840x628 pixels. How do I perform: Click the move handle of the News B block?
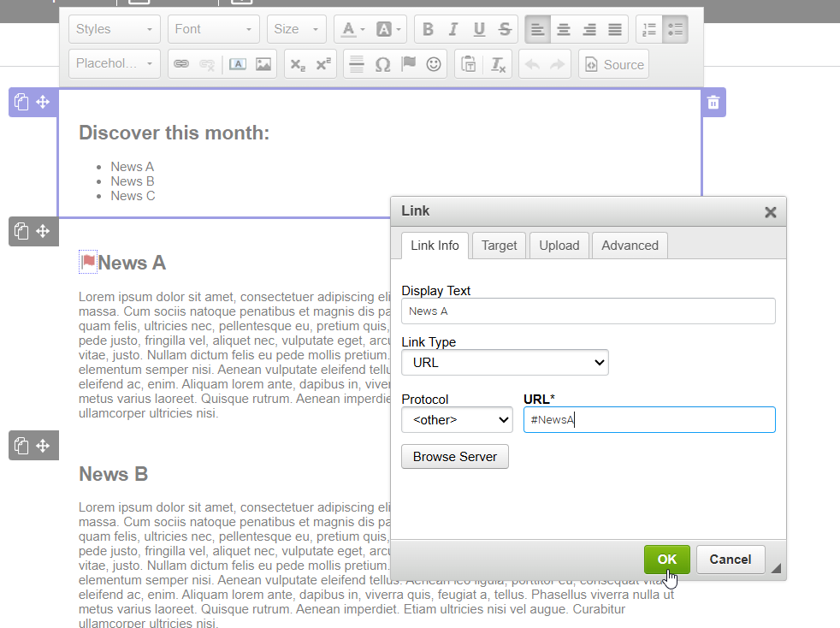pos(43,446)
